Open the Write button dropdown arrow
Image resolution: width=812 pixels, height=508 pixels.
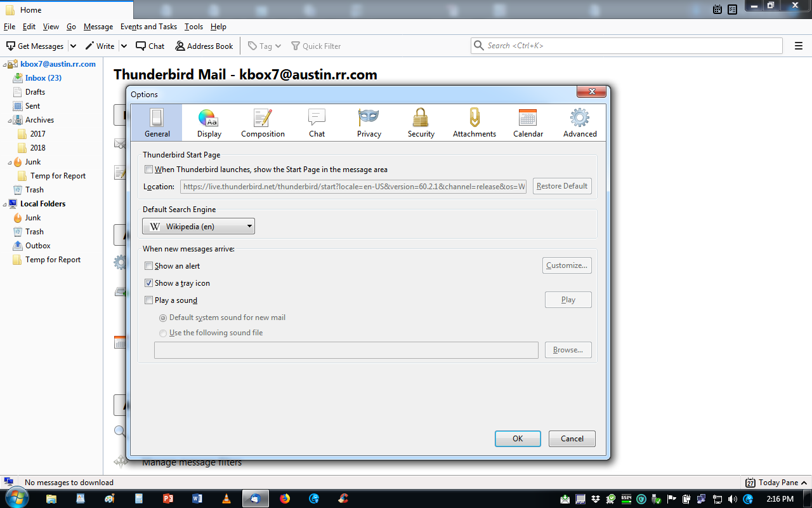(124, 46)
